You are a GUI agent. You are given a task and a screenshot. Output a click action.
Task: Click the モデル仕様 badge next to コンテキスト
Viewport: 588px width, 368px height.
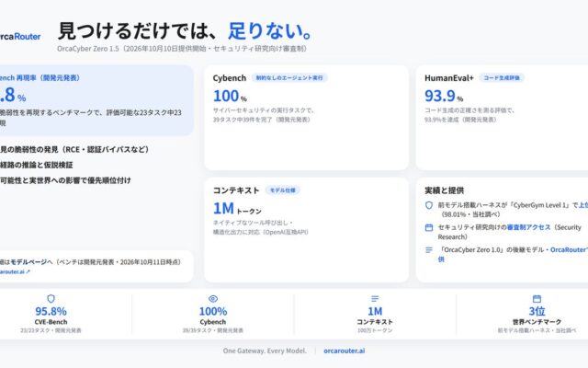(282, 190)
